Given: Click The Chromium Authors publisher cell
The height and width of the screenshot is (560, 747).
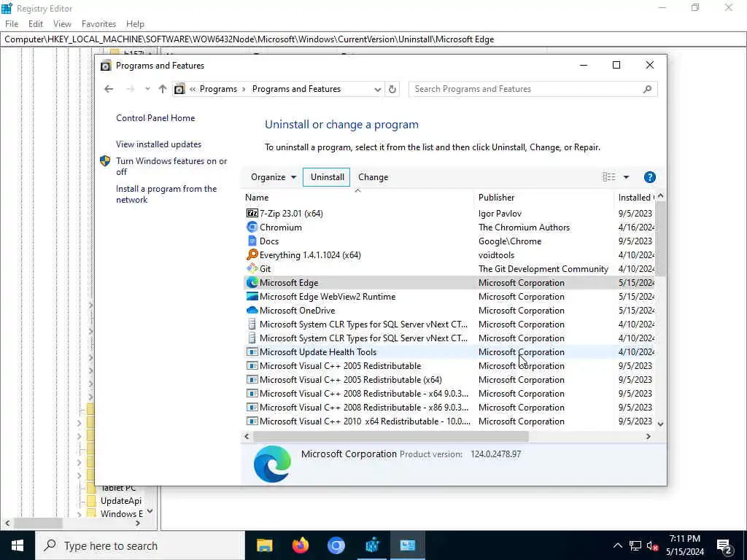Looking at the screenshot, I should [x=524, y=227].
